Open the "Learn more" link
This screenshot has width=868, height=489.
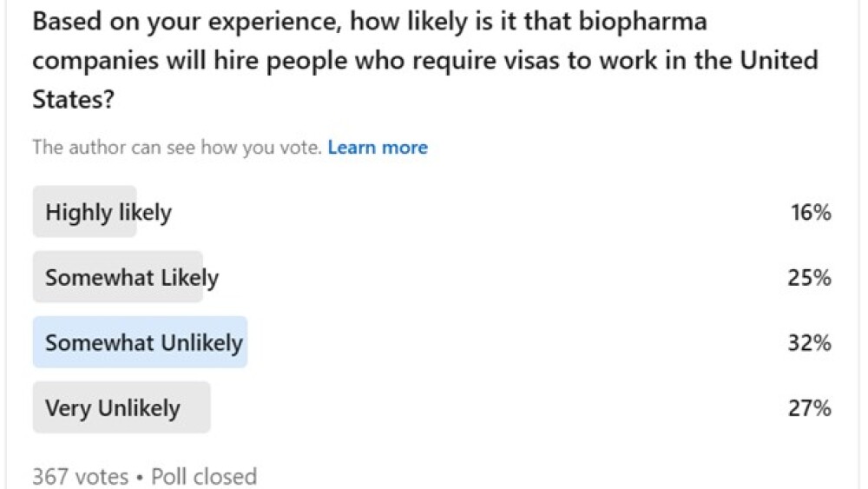click(x=378, y=148)
